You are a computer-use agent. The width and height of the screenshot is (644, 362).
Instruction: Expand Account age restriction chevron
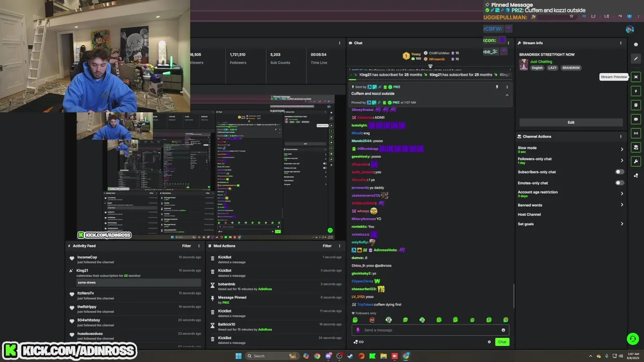point(622,194)
